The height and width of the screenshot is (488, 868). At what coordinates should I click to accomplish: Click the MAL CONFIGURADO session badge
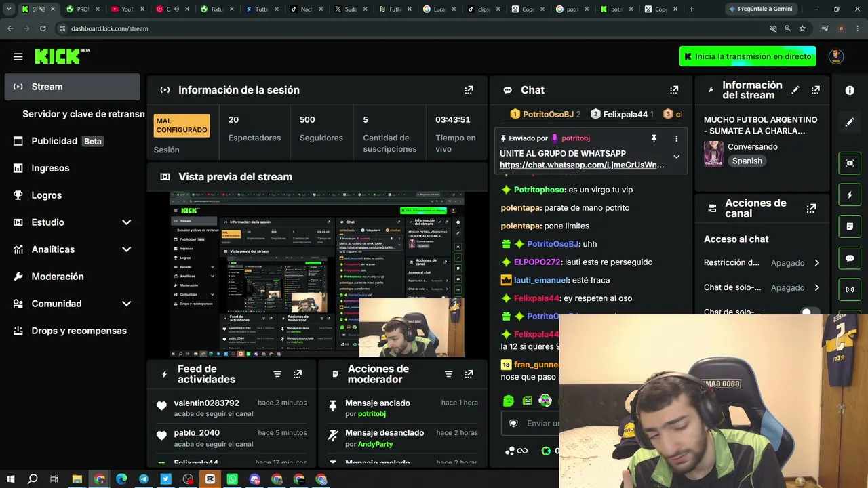pyautogui.click(x=182, y=125)
